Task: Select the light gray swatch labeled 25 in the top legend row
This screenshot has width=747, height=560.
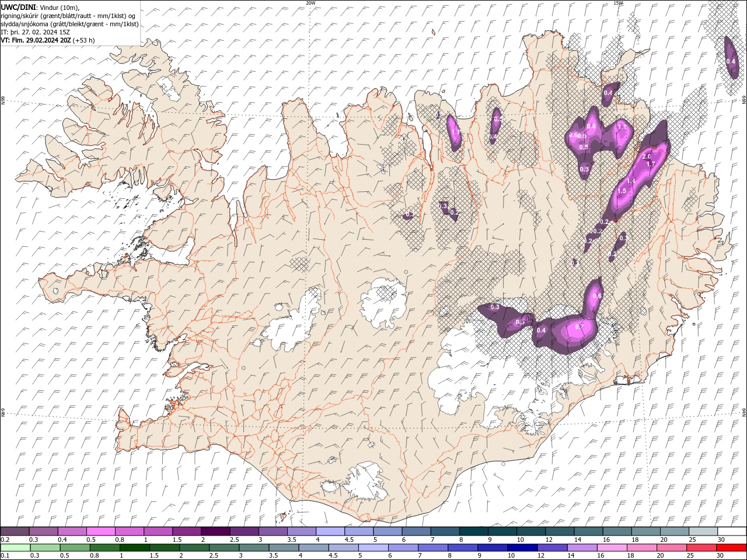Action: (703, 531)
